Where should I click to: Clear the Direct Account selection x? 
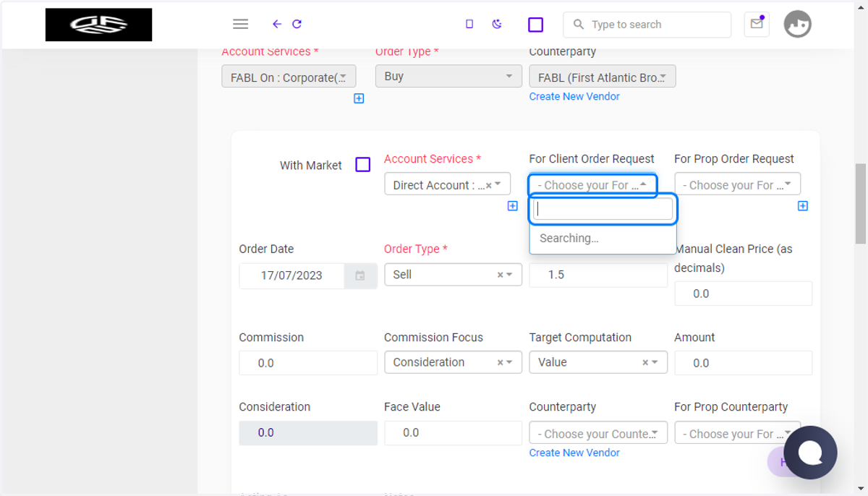click(488, 186)
